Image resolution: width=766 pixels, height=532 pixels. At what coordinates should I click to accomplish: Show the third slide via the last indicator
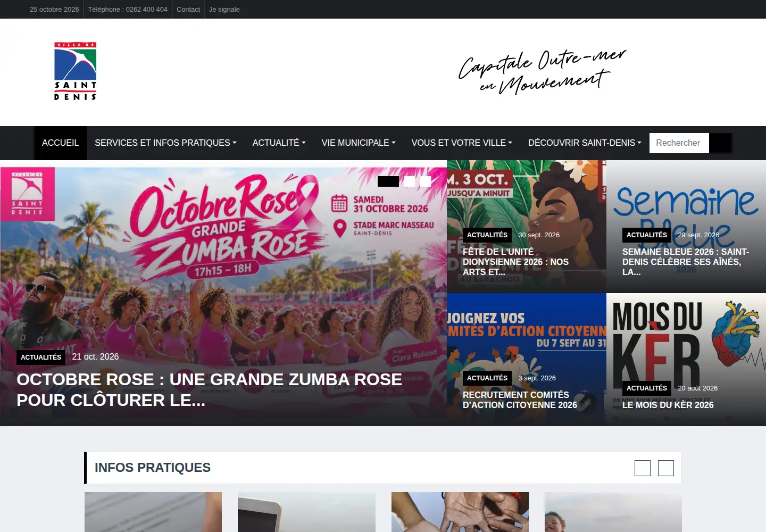point(426,181)
